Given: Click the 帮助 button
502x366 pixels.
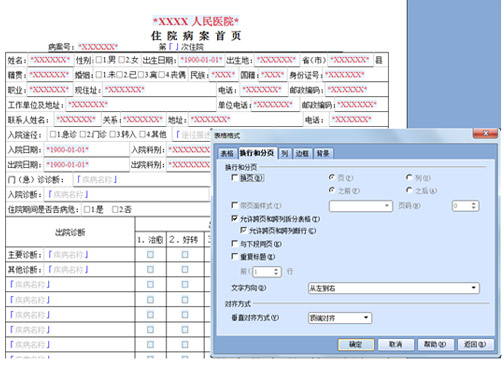Looking at the screenshot, I should click(435, 344).
